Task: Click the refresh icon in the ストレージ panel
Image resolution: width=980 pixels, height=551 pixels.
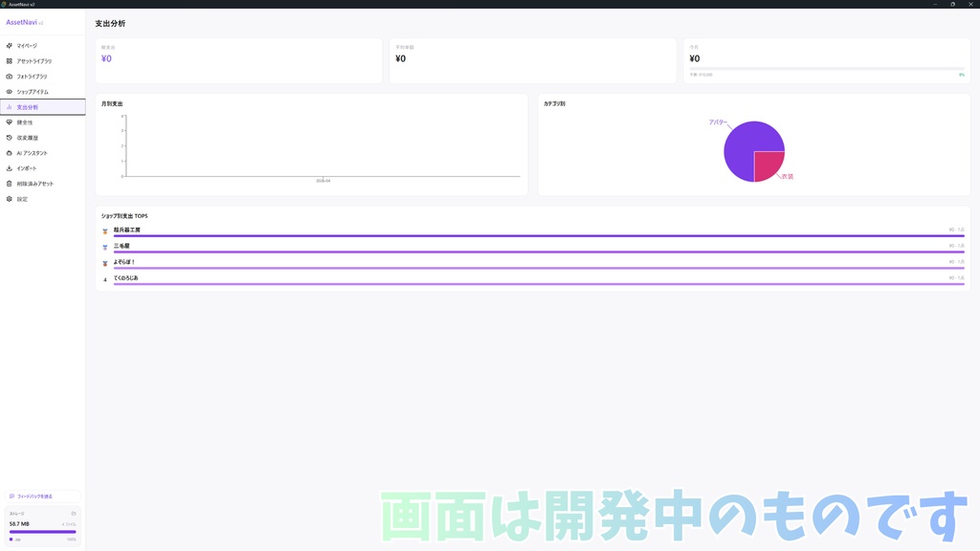Action: [x=74, y=514]
